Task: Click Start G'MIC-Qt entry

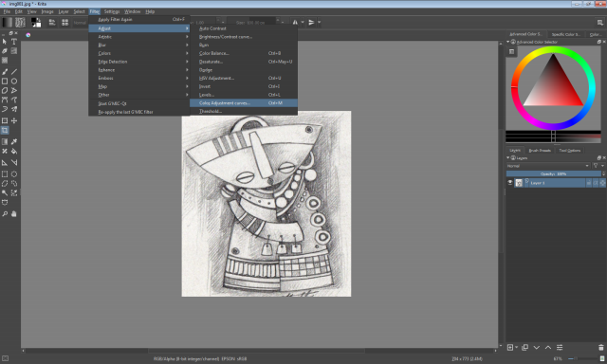Action: click(x=139, y=103)
